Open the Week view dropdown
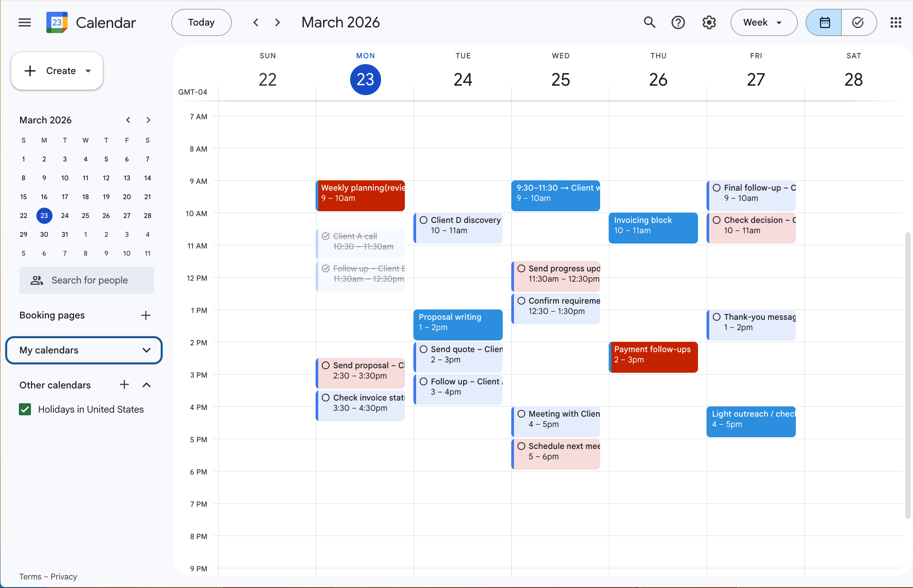Image resolution: width=913 pixels, height=588 pixels. [764, 22]
